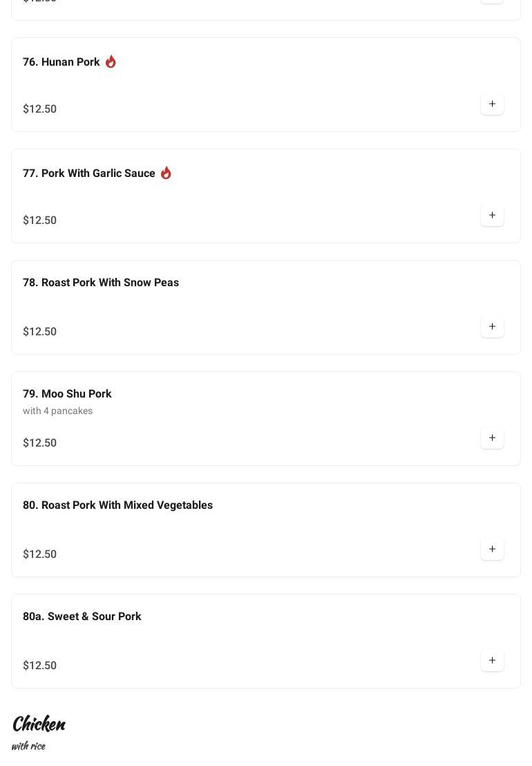Click the $12.50 price of Hunan Pork
Screen dimensions: 532x766
[39, 109]
